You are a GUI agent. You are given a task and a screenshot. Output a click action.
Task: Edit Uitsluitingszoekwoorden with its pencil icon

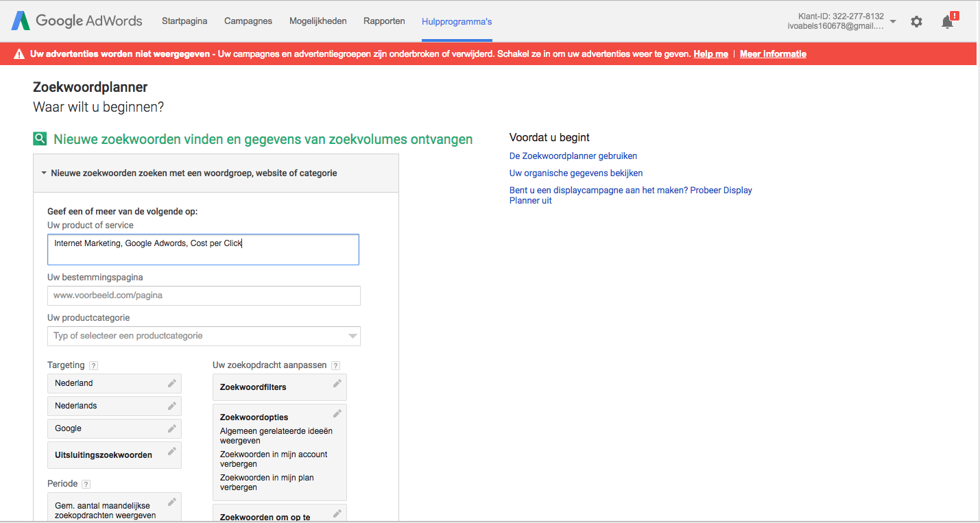pos(172,451)
